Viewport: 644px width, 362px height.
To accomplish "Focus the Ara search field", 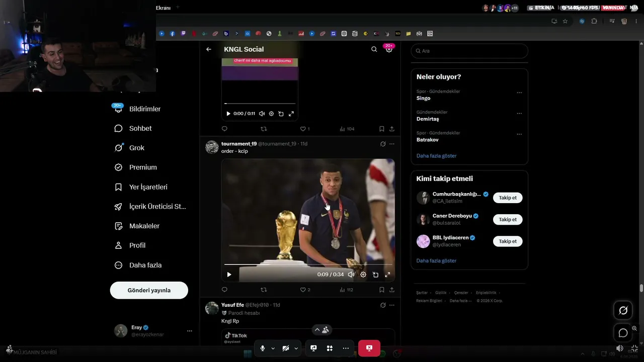I will click(469, 51).
